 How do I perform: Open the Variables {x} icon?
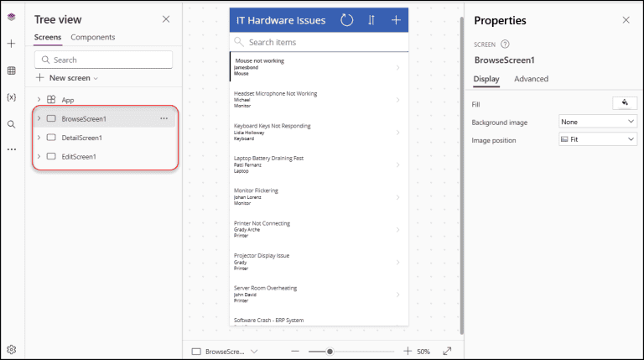(x=12, y=97)
